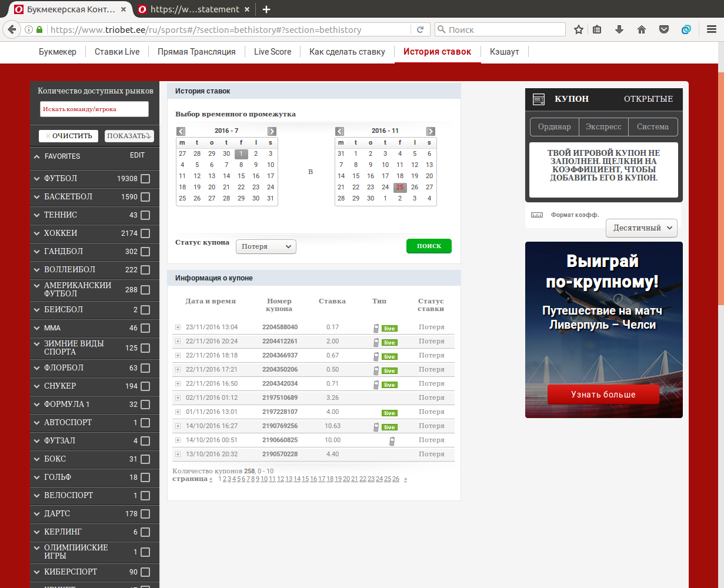Screen dimensions: 724x588
Task: Open the Live Score menu item
Action: (272, 52)
